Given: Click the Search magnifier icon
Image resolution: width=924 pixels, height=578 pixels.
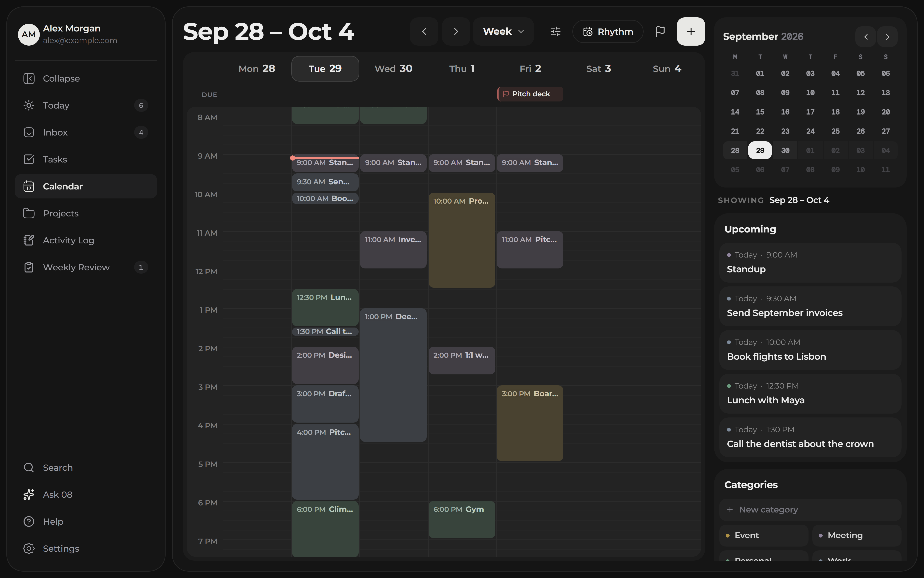Looking at the screenshot, I should (29, 468).
